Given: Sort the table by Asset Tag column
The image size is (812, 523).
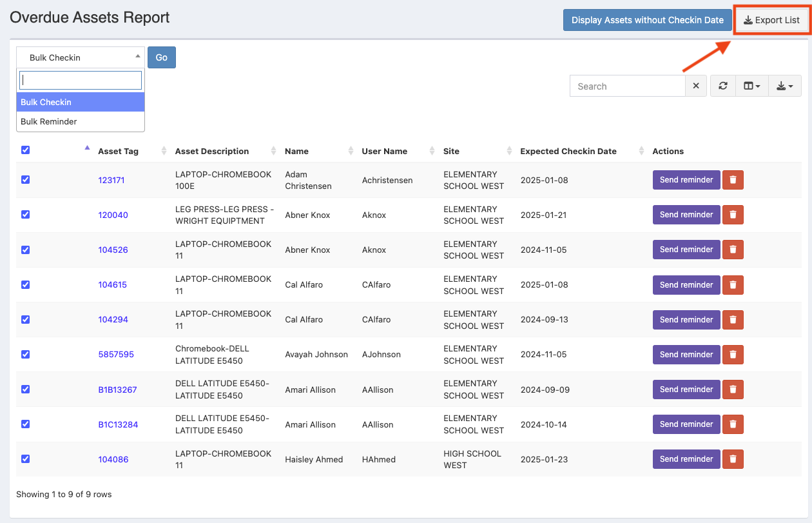Looking at the screenshot, I should pyautogui.click(x=118, y=152).
